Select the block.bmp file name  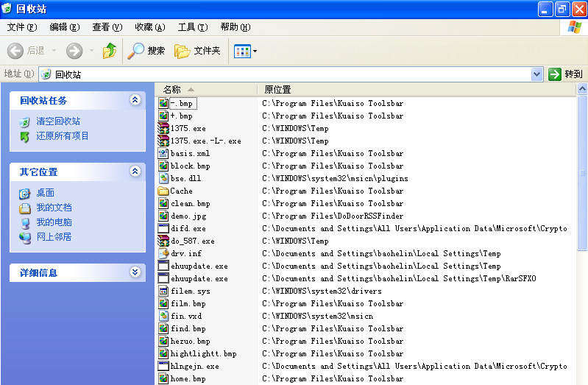[190, 166]
